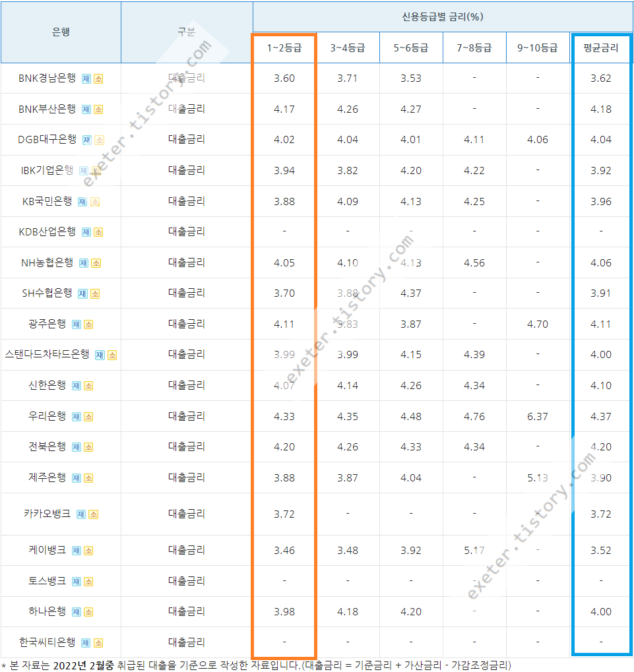The height and width of the screenshot is (672, 634).
Task: Select the 소 icon next to 카카오뱅크
Action: coord(94,514)
